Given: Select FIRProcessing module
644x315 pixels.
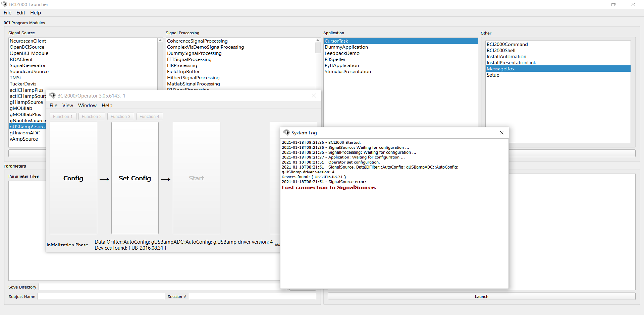Looking at the screenshot, I should [x=182, y=65].
